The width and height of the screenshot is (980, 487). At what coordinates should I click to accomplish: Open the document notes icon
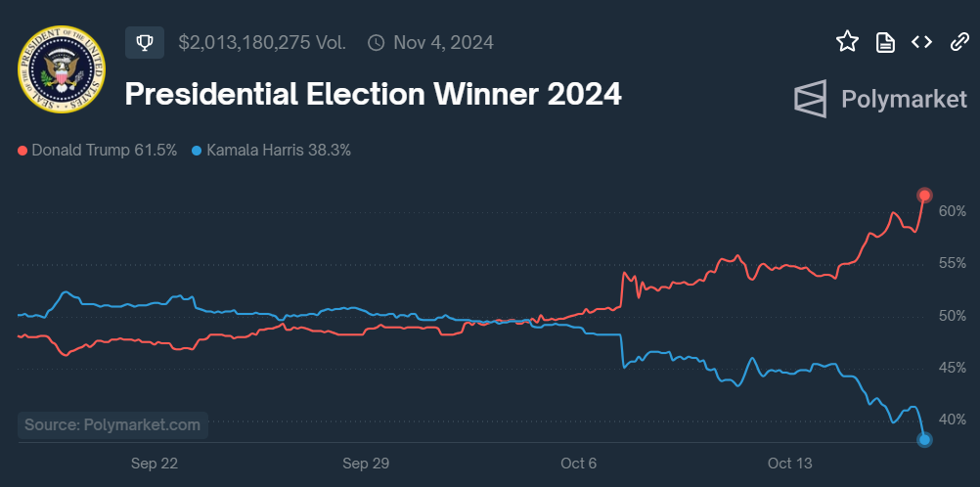tap(885, 41)
